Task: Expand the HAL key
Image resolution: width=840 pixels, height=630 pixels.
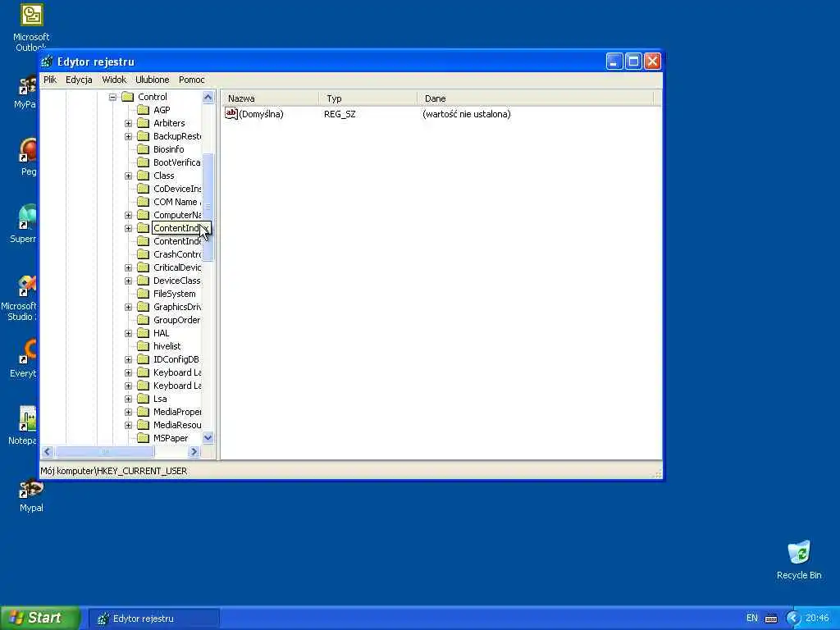Action: pos(128,333)
